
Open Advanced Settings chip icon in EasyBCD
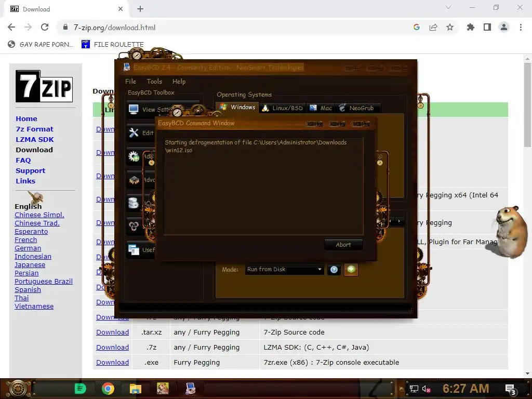tap(134, 179)
